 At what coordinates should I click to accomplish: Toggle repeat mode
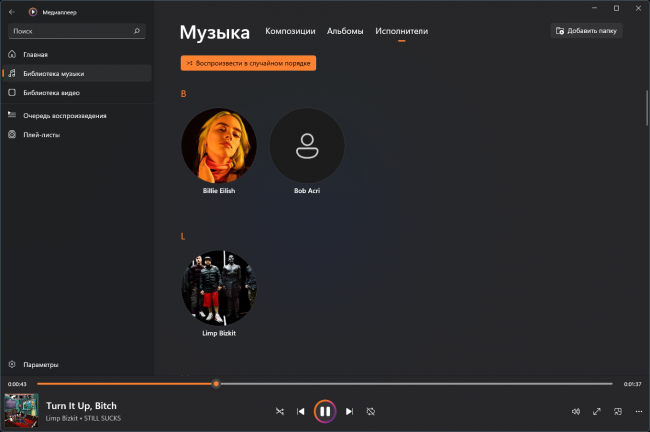(x=371, y=411)
